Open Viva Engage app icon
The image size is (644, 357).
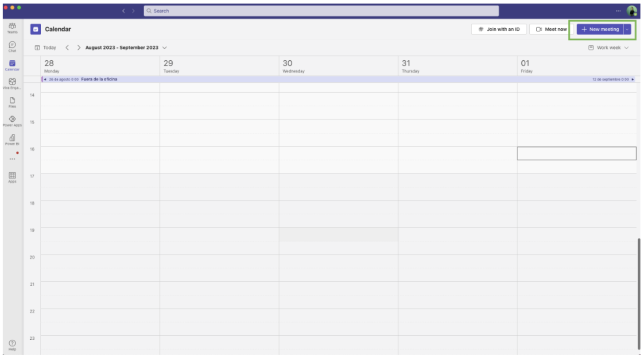12,83
